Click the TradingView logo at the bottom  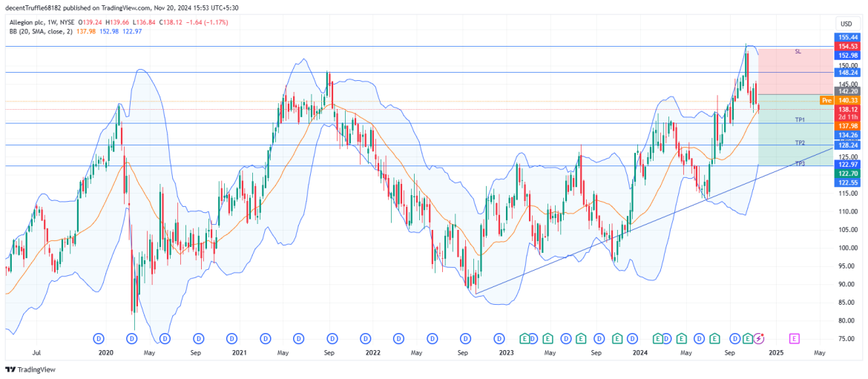(30, 369)
